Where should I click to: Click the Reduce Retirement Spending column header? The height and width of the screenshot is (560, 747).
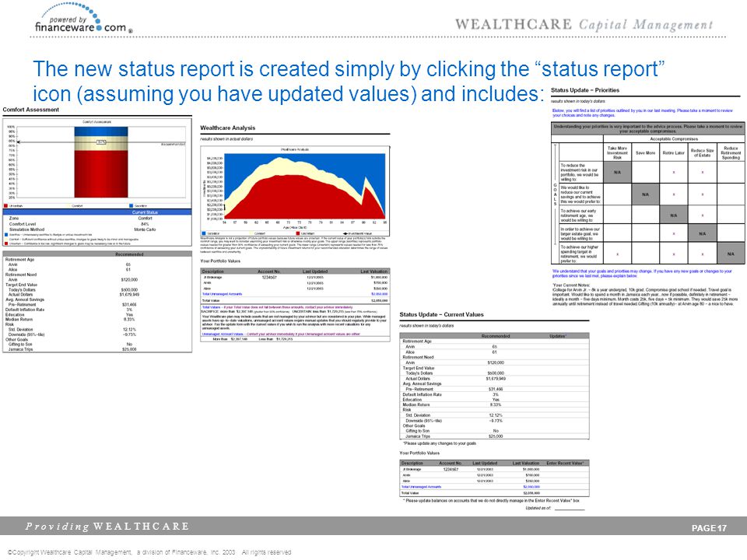[731, 153]
